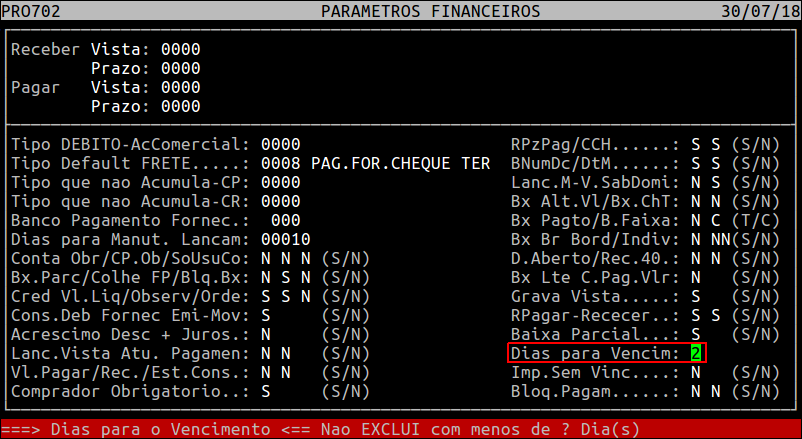Edit the Dias para Manut. Lancam value
802x439 pixels.
coord(285,239)
